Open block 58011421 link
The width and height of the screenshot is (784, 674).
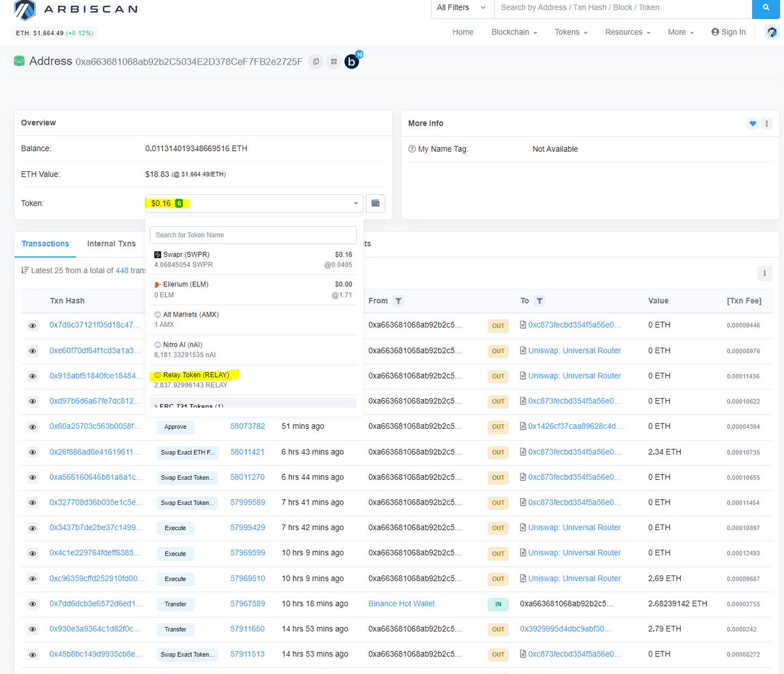pyautogui.click(x=248, y=452)
